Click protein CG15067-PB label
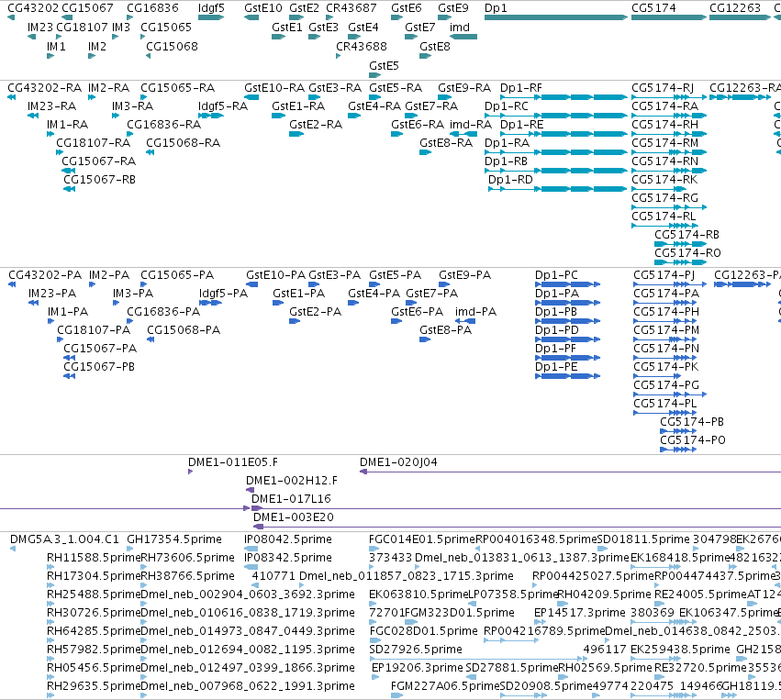Viewport: 781px width, 700px height. pyautogui.click(x=98, y=367)
